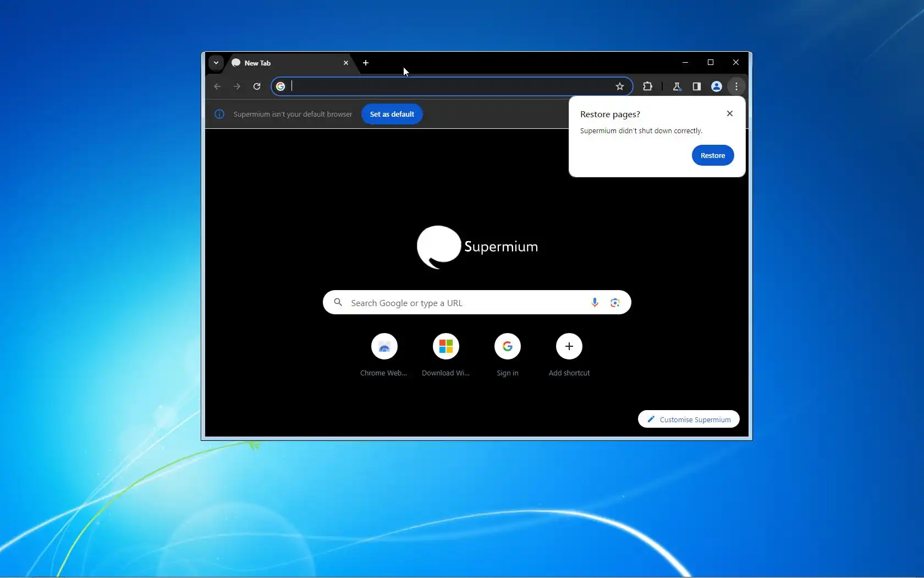Click the Google icon in address bar

coord(280,86)
